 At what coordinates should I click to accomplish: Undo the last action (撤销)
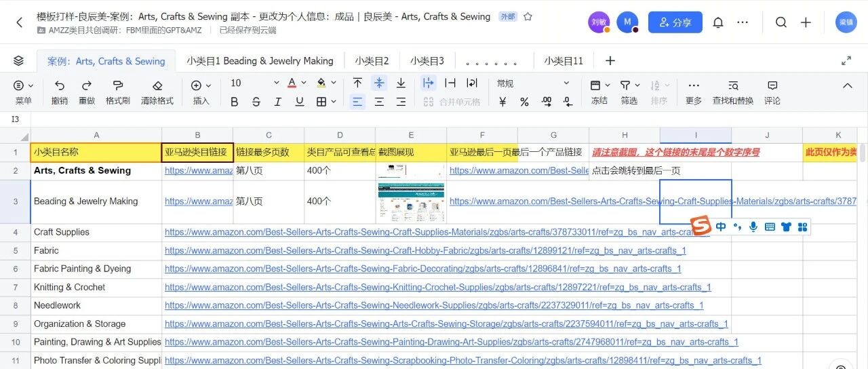(x=60, y=92)
